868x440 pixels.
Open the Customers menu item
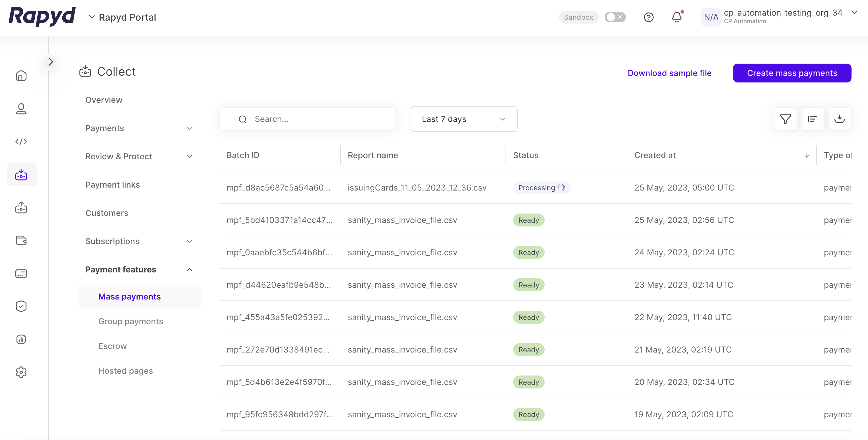tap(107, 213)
